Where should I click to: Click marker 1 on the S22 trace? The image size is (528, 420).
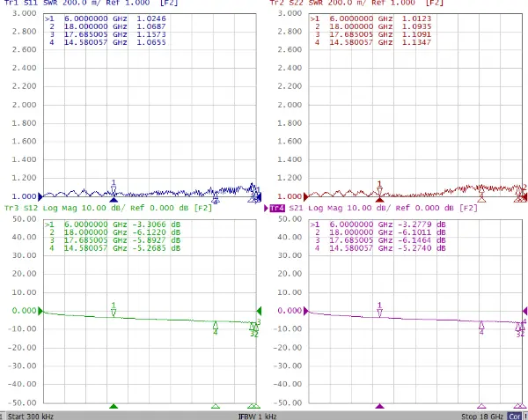point(379,188)
